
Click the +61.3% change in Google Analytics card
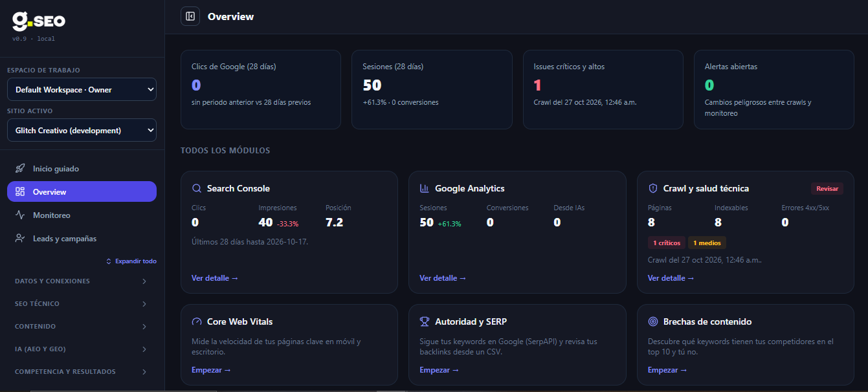coord(449,224)
